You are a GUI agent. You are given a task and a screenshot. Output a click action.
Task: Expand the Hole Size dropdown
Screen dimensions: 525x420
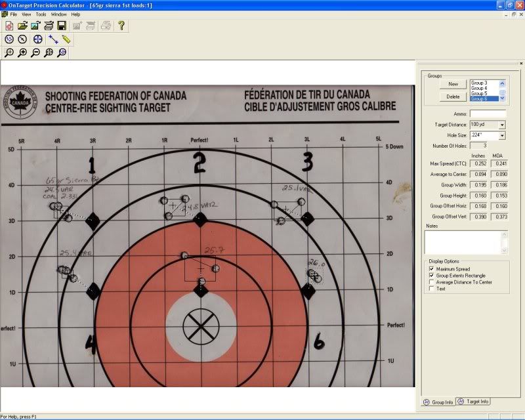pos(502,136)
